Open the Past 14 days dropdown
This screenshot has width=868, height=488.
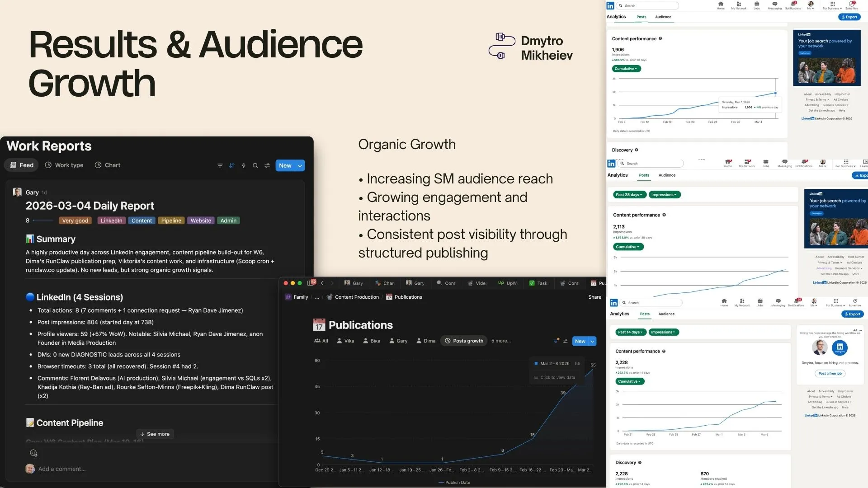[630, 332]
